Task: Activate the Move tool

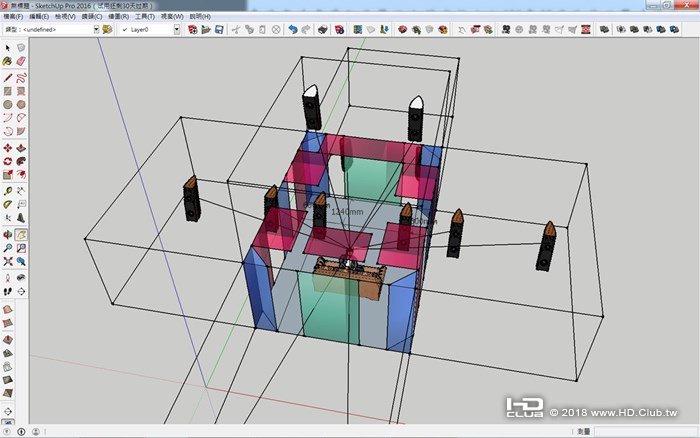Action: [x=8, y=148]
